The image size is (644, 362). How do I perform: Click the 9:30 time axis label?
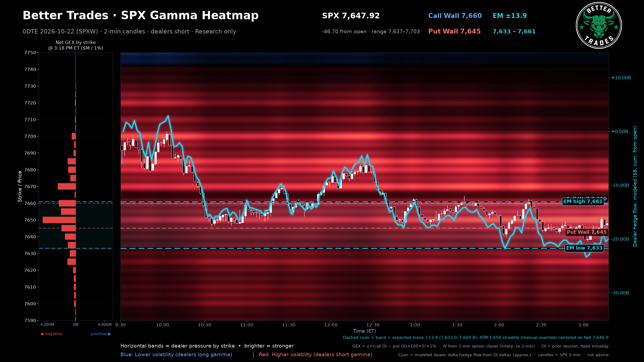[120, 325]
